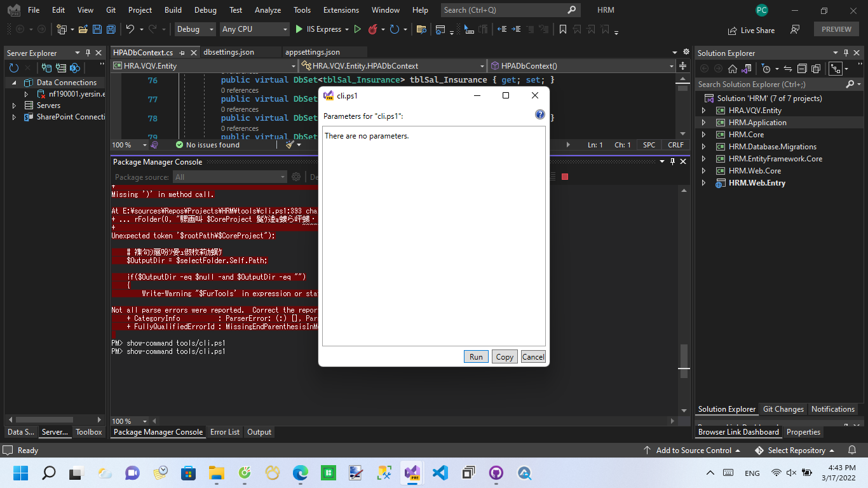Click the Find in Files icon
Viewport: 868px width, 488px height.
421,29
